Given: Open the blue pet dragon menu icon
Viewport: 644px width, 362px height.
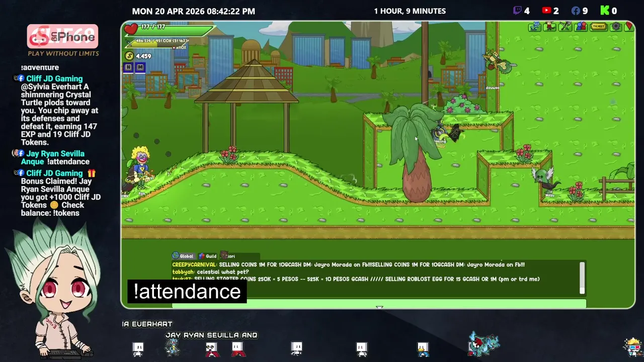Looking at the screenshot, I should (535, 27).
